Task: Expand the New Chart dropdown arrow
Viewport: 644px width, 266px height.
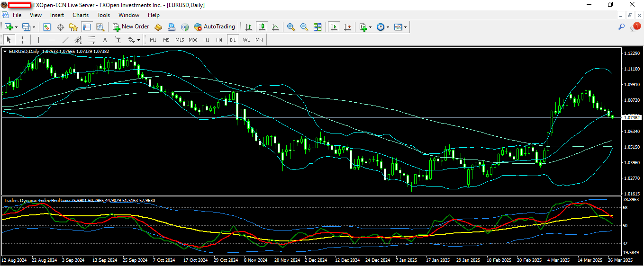Action: coord(16,27)
